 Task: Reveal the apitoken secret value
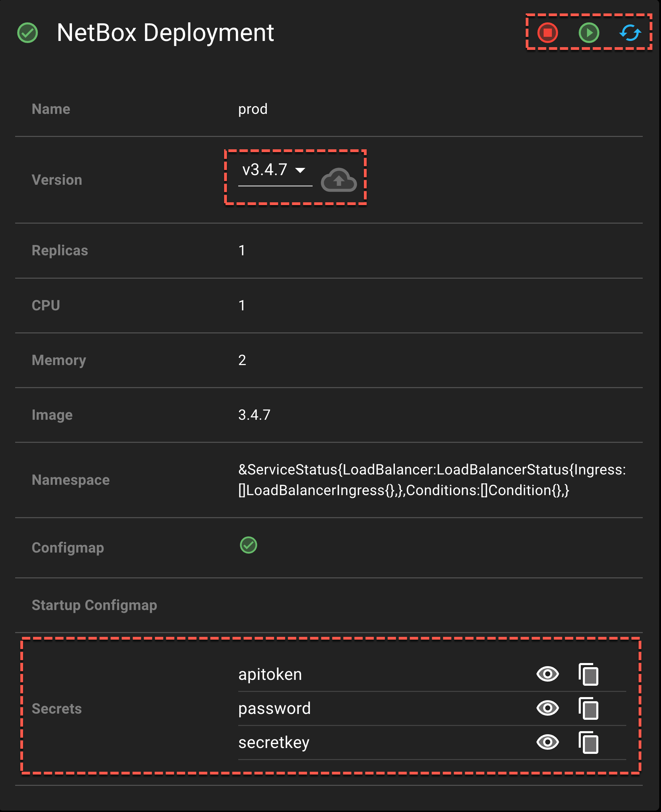547,674
